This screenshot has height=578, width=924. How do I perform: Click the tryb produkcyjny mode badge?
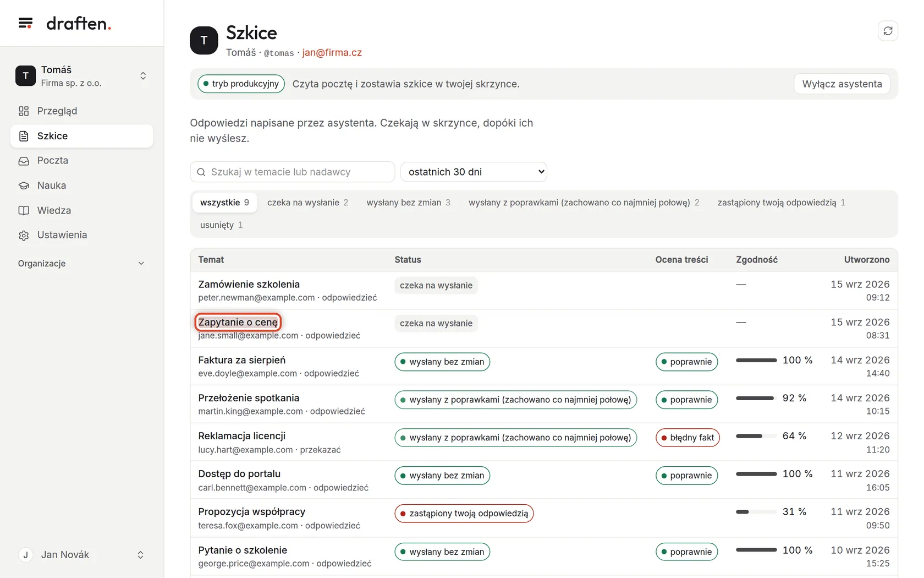241,84
